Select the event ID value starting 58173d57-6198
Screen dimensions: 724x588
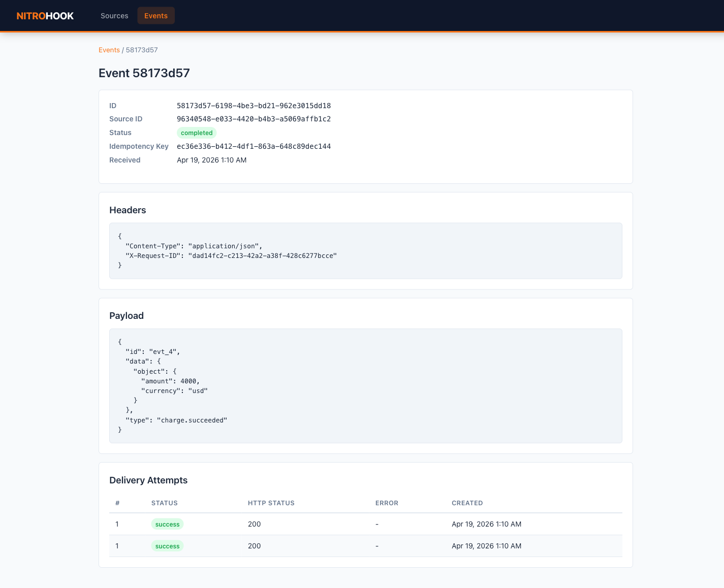(x=254, y=106)
